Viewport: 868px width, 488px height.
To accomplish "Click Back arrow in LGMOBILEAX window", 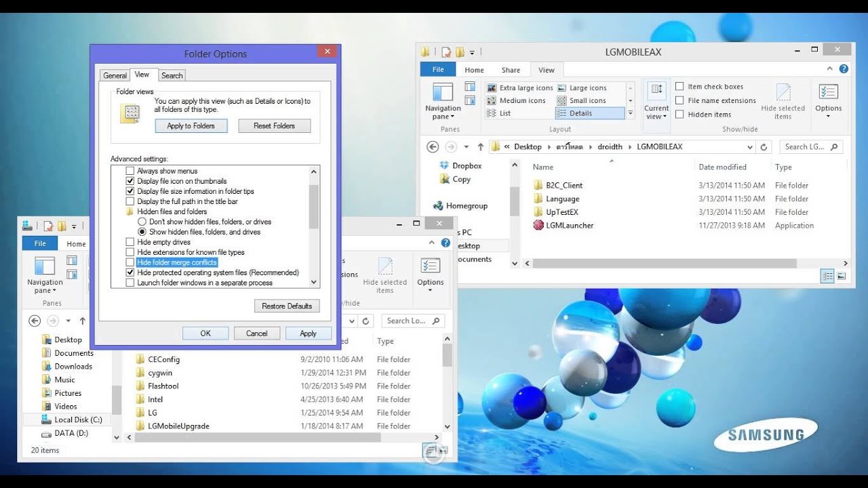I will point(433,146).
